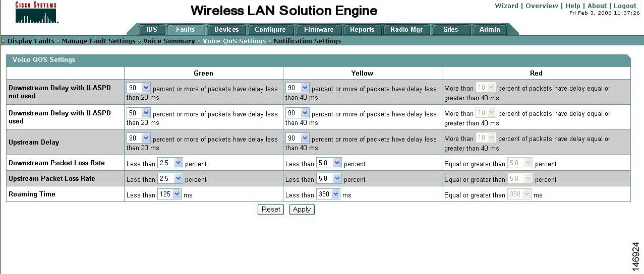Click the Voice QOS Settings panel title
The width and height of the screenshot is (644, 274).
coord(44,60)
